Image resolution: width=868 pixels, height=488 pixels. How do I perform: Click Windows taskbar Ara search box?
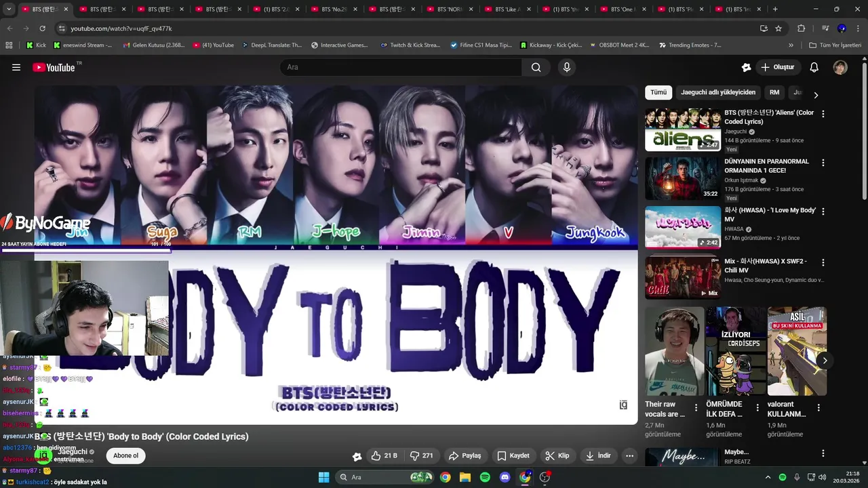pyautogui.click(x=384, y=477)
